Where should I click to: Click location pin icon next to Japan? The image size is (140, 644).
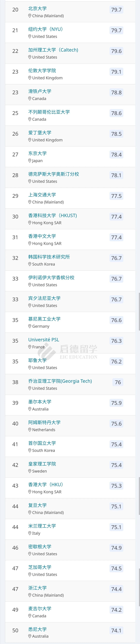pyautogui.click(x=30, y=161)
